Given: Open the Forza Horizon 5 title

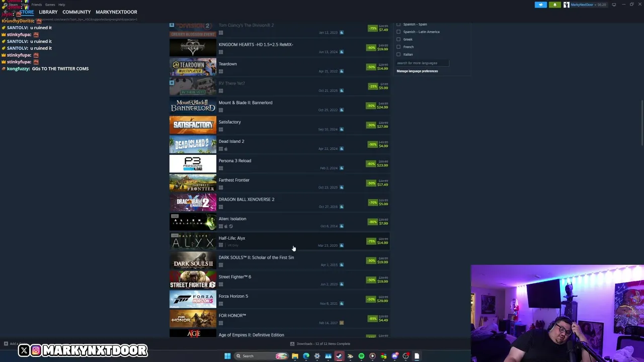Looking at the screenshot, I should tap(233, 296).
